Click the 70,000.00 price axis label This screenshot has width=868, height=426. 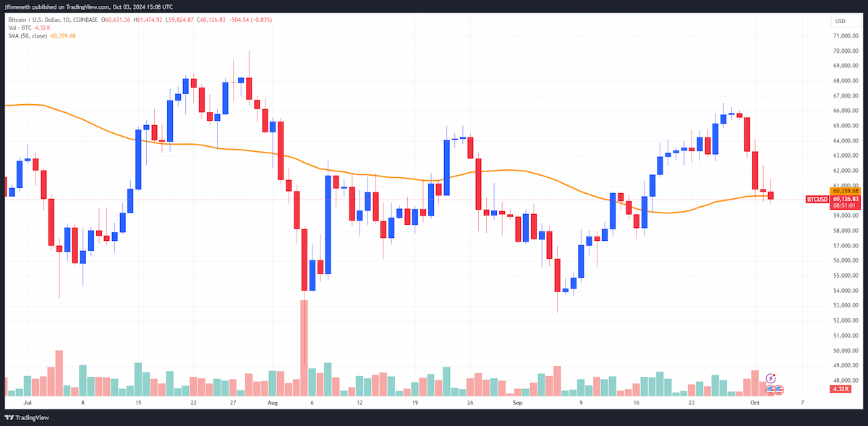(846, 51)
